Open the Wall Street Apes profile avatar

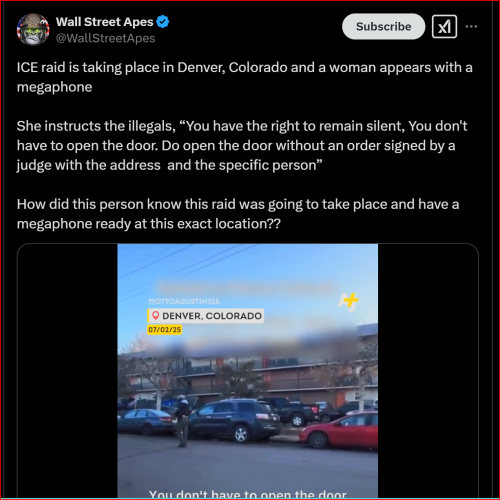click(x=33, y=30)
